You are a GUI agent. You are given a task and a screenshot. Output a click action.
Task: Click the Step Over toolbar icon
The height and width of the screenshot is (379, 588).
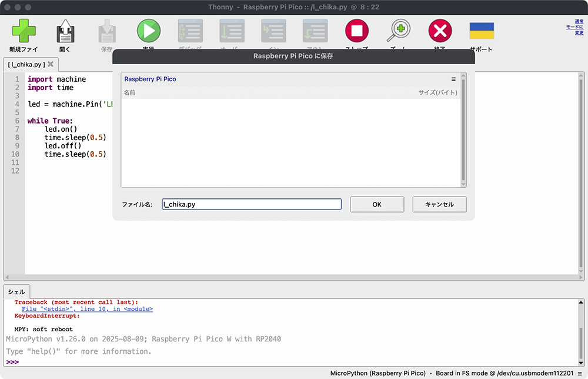tap(232, 31)
